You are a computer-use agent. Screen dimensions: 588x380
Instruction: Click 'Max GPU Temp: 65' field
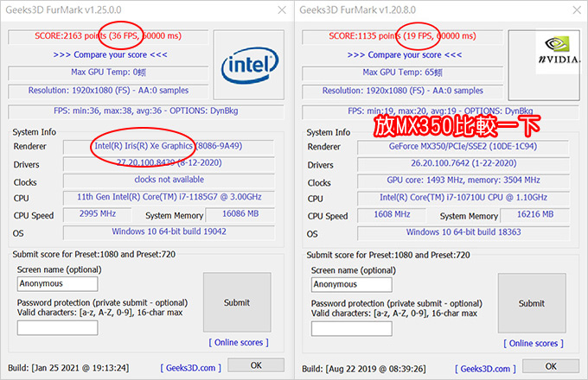[402, 73]
